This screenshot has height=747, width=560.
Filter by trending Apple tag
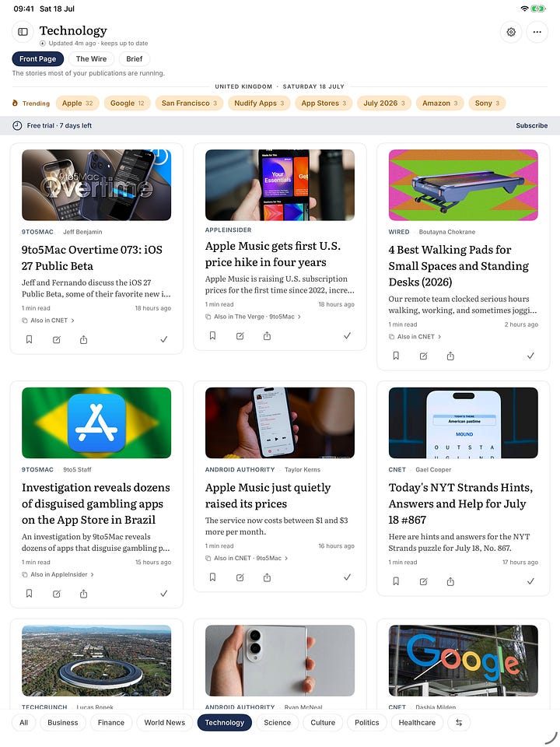pos(77,103)
